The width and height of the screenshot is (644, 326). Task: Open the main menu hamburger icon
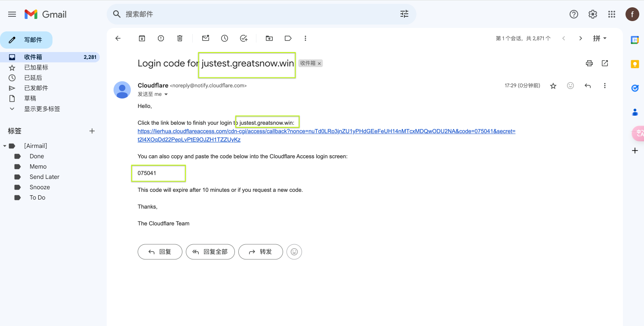click(x=12, y=14)
